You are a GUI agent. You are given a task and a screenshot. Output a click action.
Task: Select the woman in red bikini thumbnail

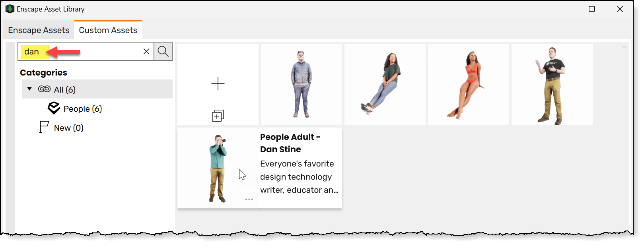[468, 84]
